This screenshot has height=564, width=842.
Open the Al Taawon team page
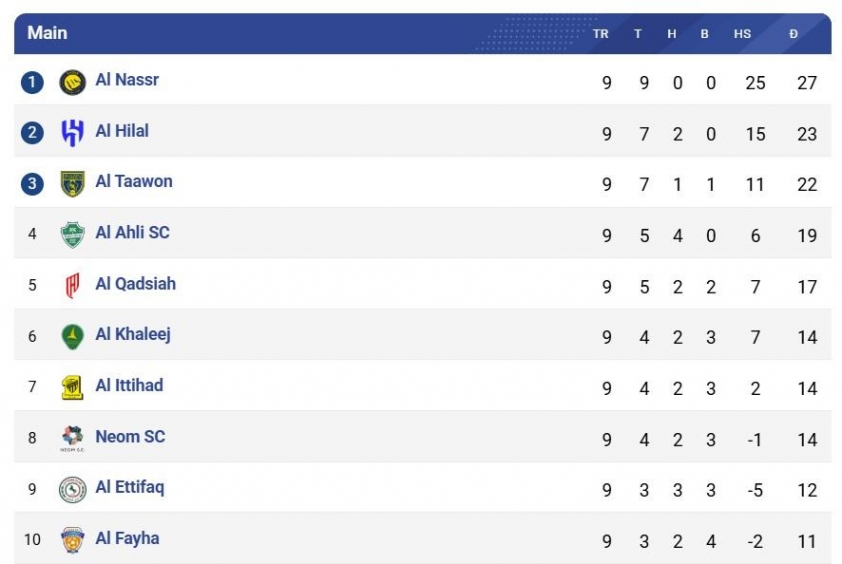coord(134,182)
